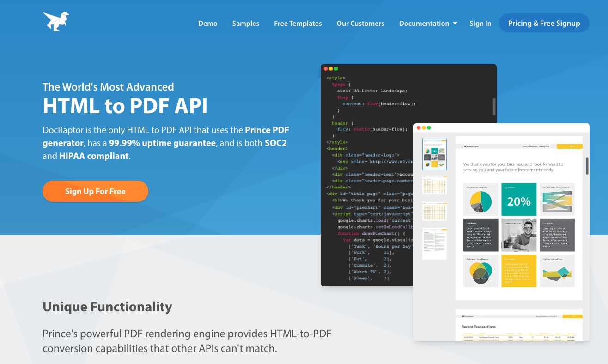Click the red traffic light dot on the PDF window
Image resolution: width=608 pixels, height=364 pixels.
click(x=419, y=127)
